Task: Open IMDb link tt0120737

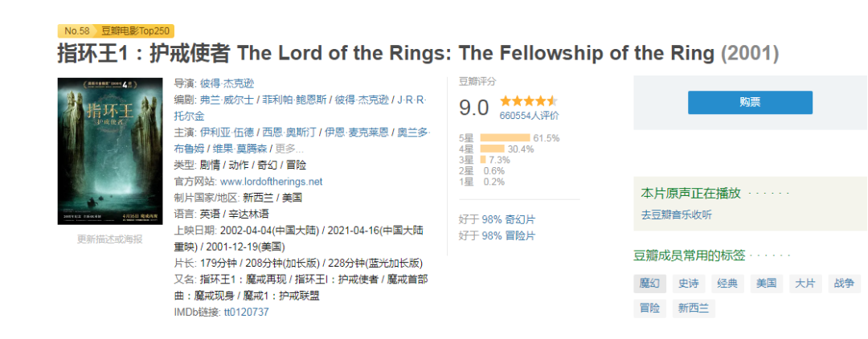Action: (245, 312)
